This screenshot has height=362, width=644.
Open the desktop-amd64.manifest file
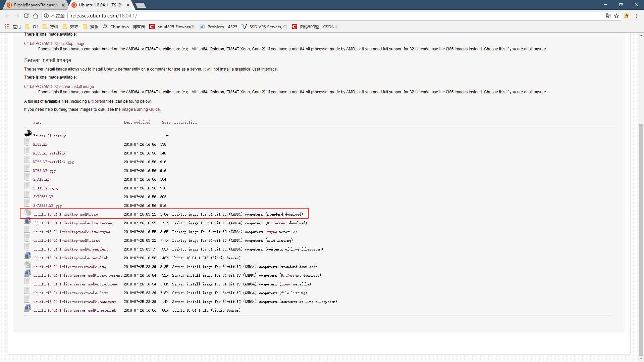coord(70,249)
